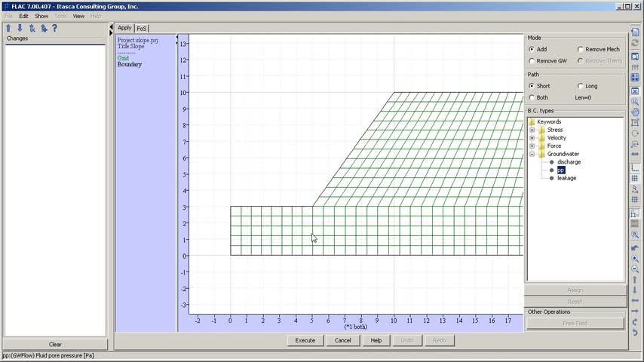
Task: Click the Len=0 path length label
Action: 583,97
